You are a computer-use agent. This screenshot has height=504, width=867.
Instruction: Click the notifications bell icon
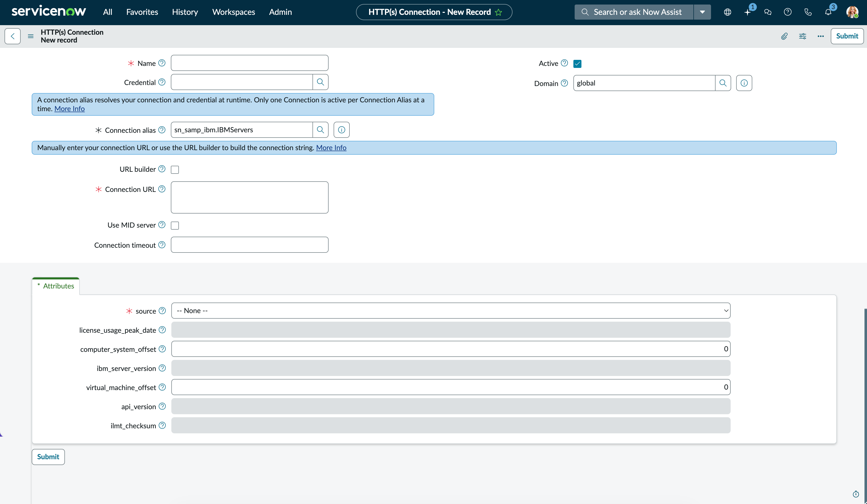pos(828,12)
